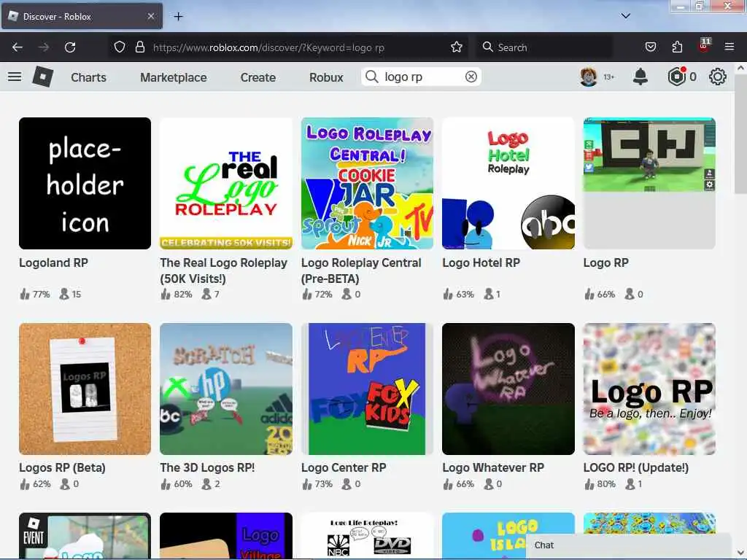The image size is (747, 560).
Task: Open the Logo Center RP thumbnail
Action: click(368, 389)
